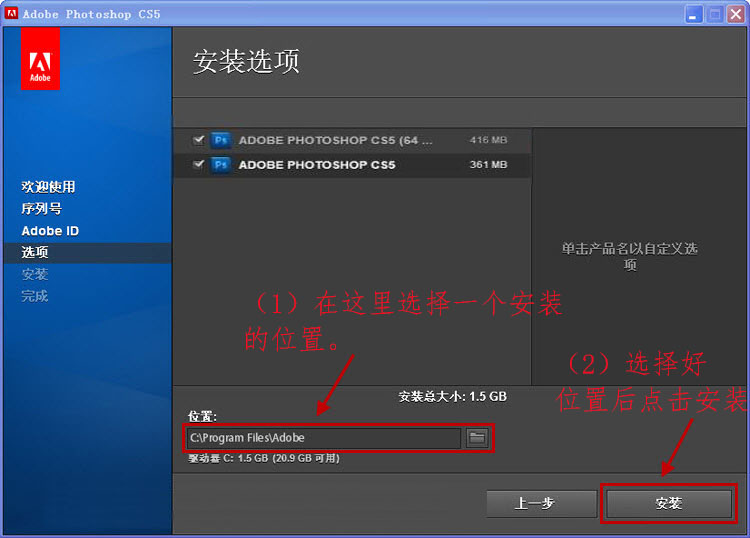Go to the 序列号 step in the sidebar

41,209
